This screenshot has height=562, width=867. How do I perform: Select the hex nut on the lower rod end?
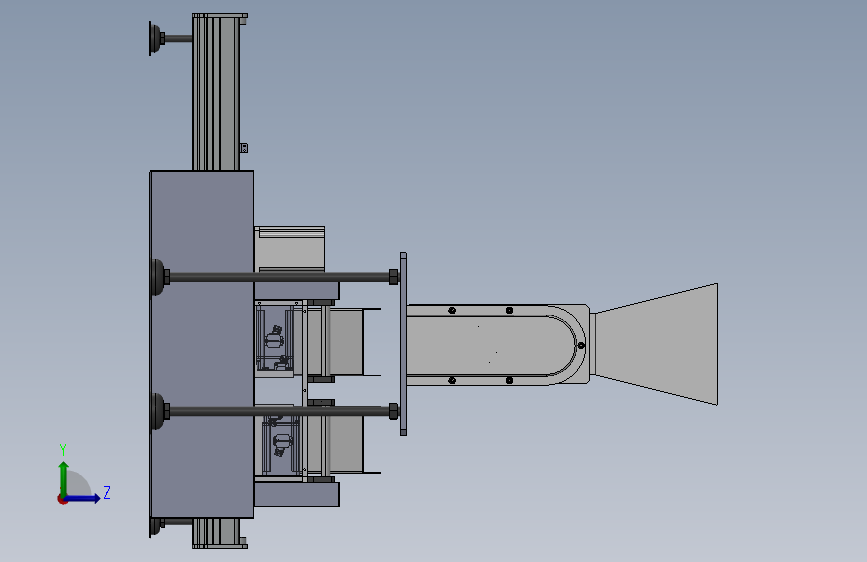(393, 411)
